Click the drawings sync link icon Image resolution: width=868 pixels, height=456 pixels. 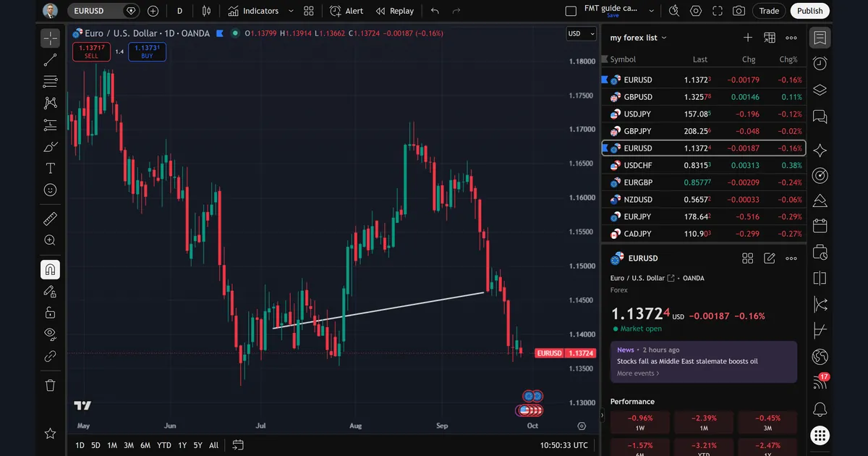(50, 355)
